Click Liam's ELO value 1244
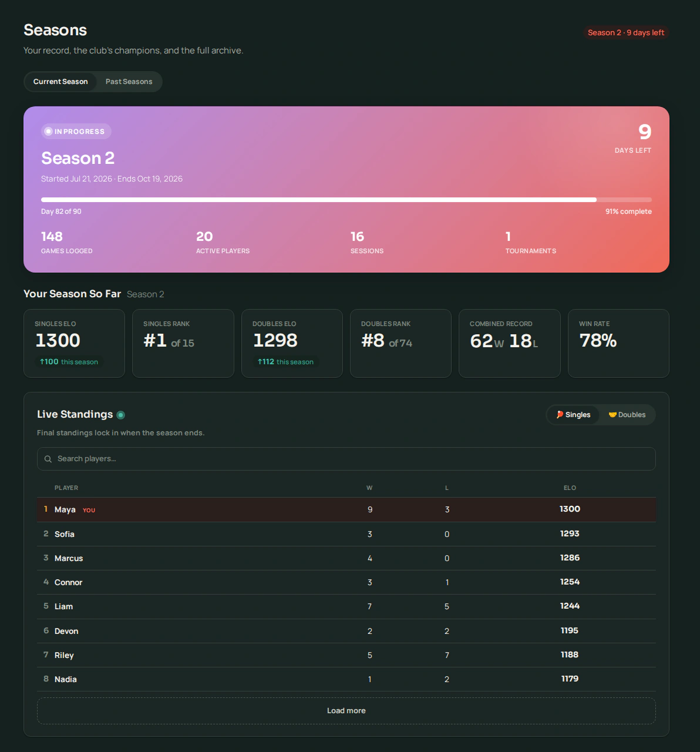700x752 pixels. pos(570,606)
